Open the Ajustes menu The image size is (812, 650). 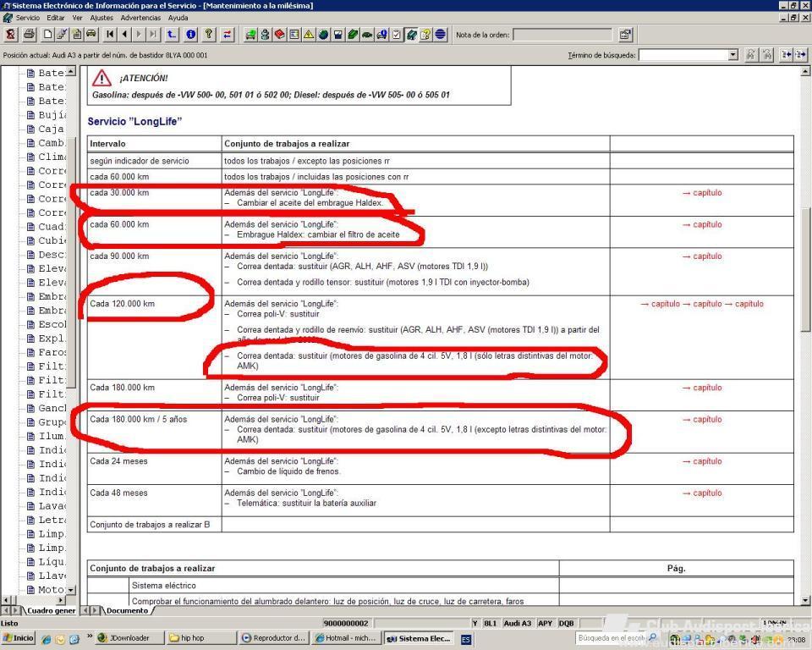click(x=101, y=18)
